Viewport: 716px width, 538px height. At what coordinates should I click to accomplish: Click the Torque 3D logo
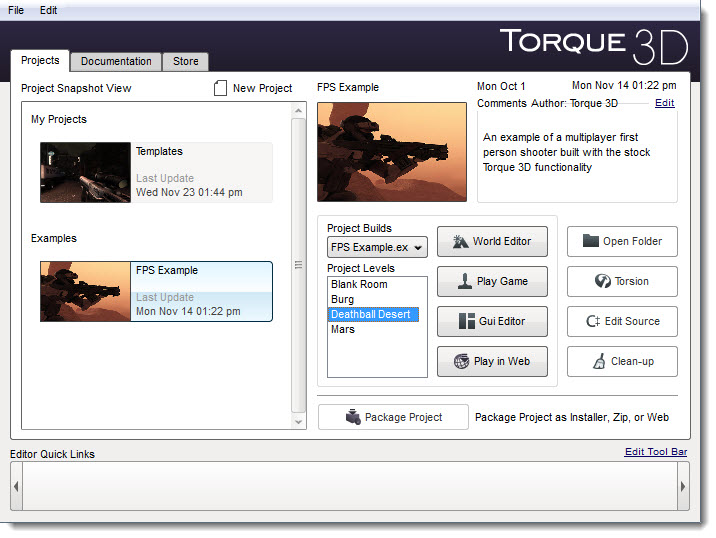(x=594, y=46)
